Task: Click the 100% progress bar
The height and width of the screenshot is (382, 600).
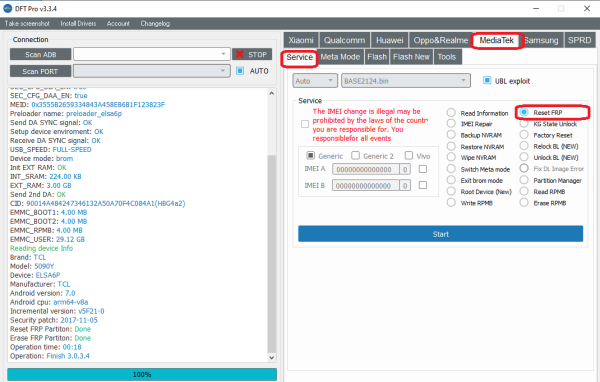Action: tap(142, 374)
